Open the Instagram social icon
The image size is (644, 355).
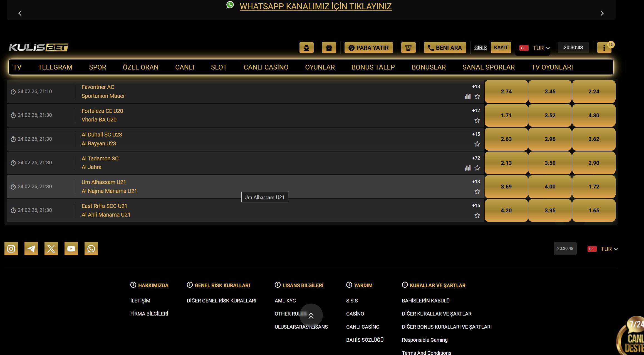click(x=11, y=249)
